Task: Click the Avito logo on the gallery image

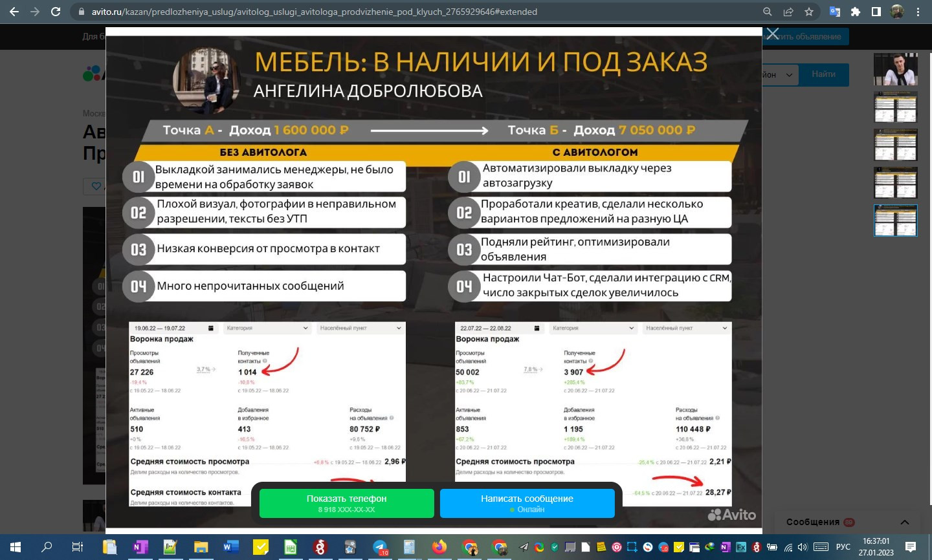Action: (732, 515)
